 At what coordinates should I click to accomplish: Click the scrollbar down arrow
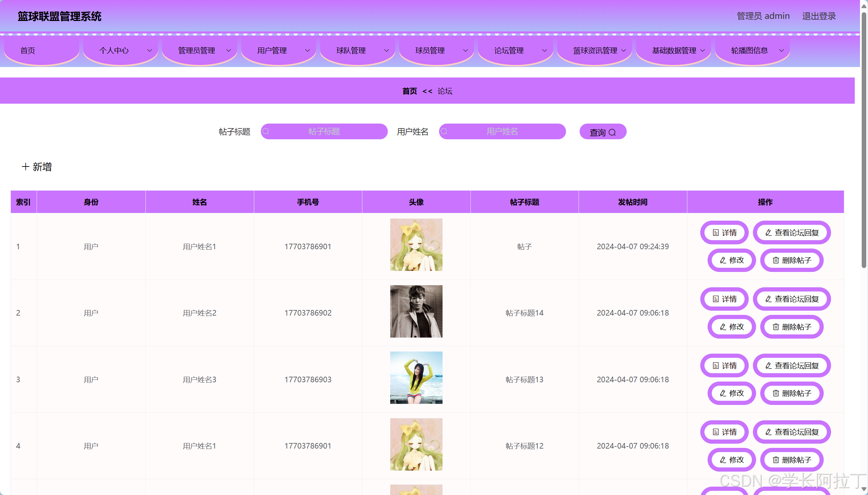864,489
